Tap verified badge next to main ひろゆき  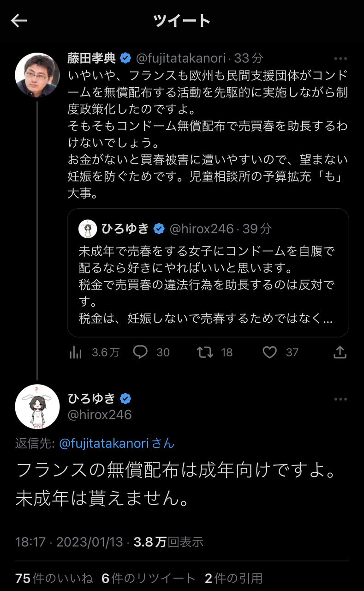pos(125,398)
